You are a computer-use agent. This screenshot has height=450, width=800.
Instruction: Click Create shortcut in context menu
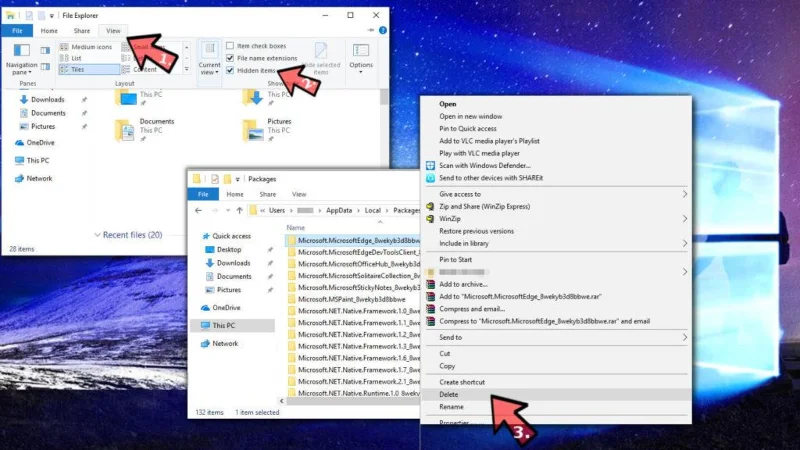462,382
